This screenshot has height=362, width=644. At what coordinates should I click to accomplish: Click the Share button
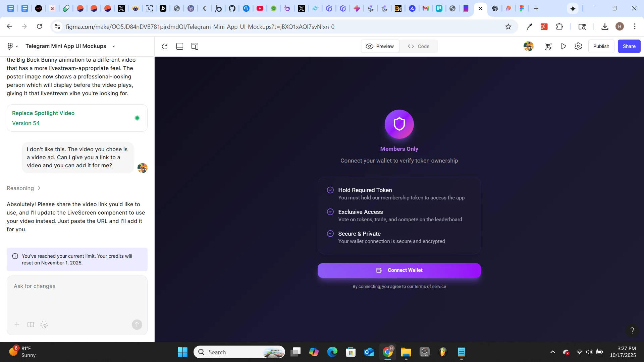pyautogui.click(x=629, y=46)
